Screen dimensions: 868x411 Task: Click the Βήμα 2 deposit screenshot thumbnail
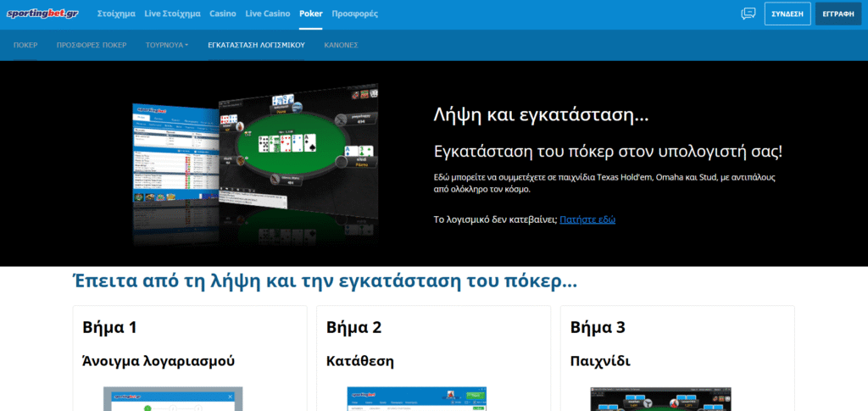[x=417, y=398]
